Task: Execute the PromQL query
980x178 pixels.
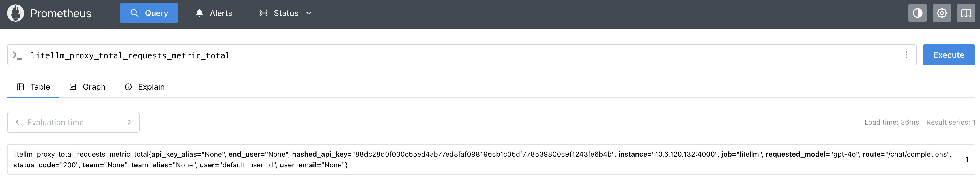Action: 949,55
